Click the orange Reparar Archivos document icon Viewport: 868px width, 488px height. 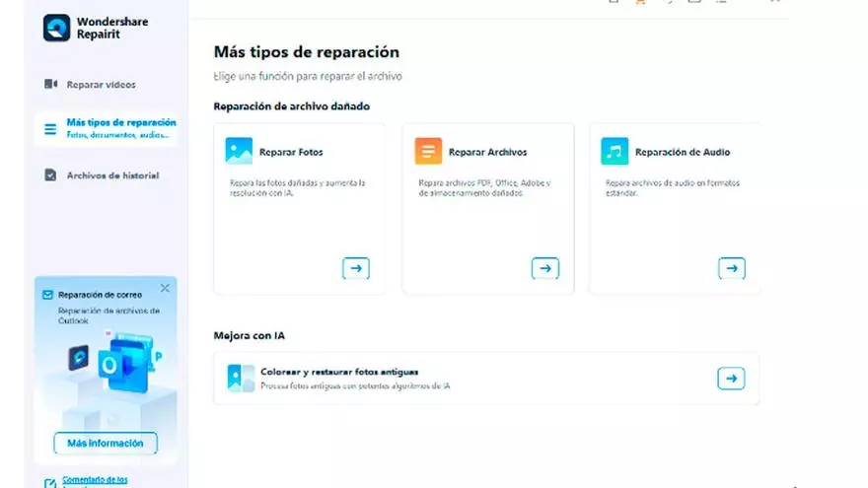428,151
